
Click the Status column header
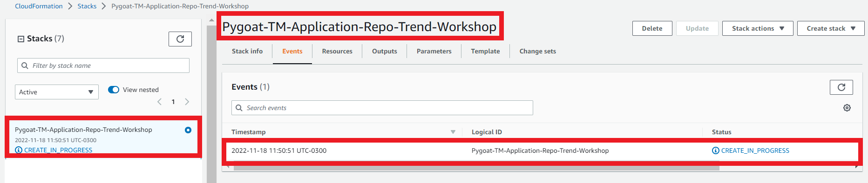point(721,132)
